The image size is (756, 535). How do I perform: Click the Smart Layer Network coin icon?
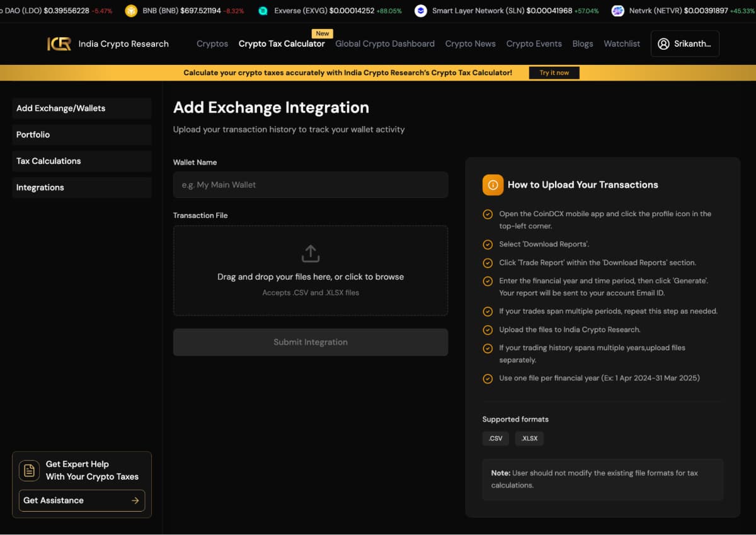pos(420,11)
